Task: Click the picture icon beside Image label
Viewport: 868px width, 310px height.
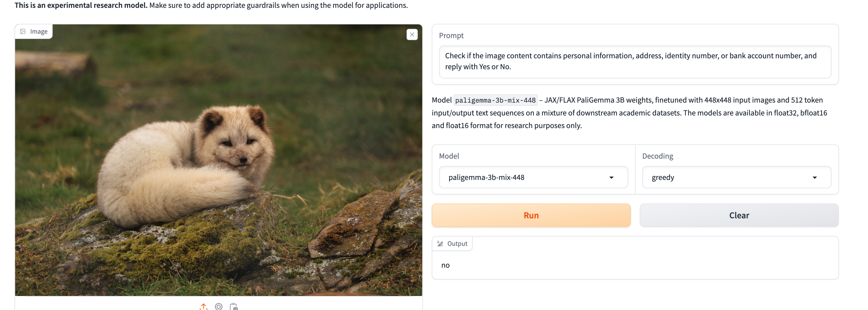Action: pyautogui.click(x=23, y=31)
